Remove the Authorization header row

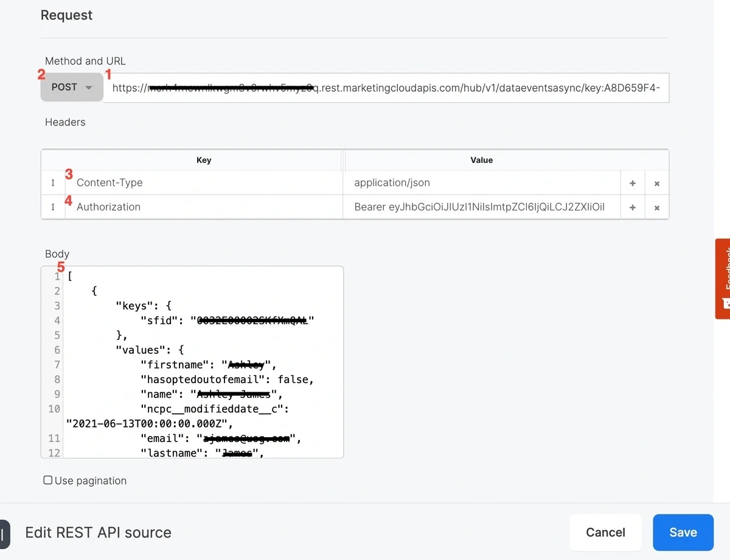point(657,207)
